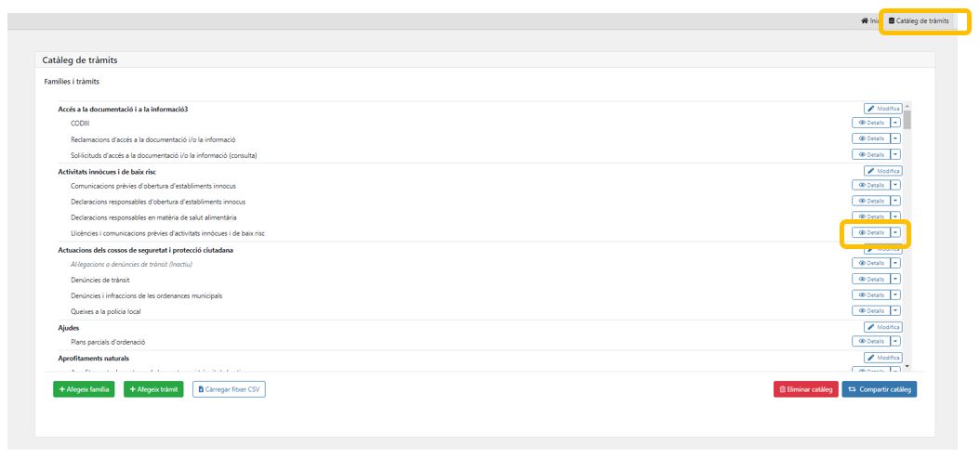View details of CODIII tràmit
The image size is (980, 459).
(871, 123)
